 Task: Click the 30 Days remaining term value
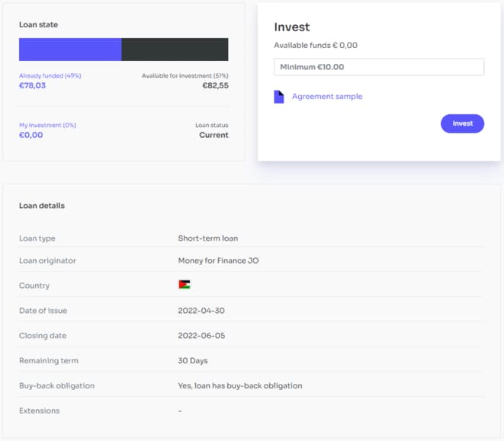tap(193, 361)
